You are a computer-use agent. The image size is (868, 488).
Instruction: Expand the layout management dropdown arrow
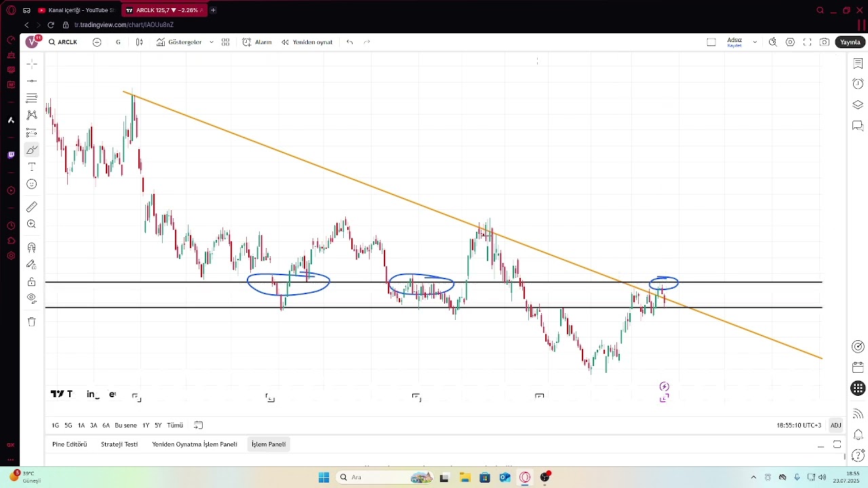pyautogui.click(x=755, y=42)
